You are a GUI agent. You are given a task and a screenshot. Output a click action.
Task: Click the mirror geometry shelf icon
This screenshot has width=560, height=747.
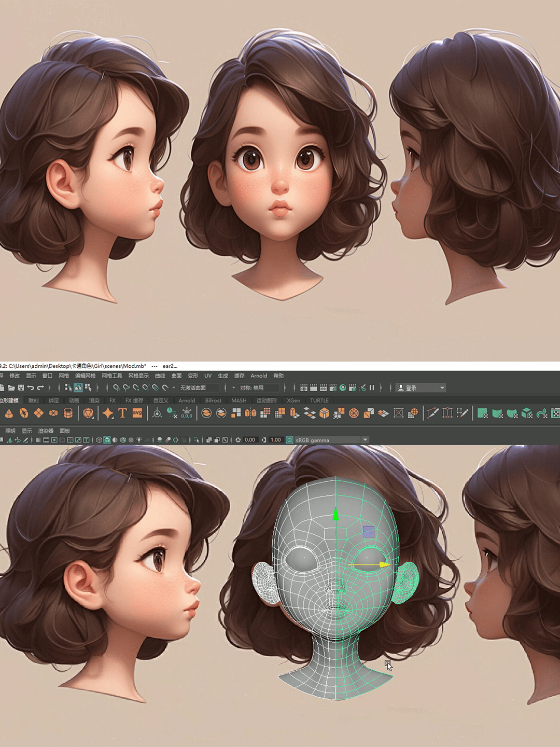coord(250,413)
